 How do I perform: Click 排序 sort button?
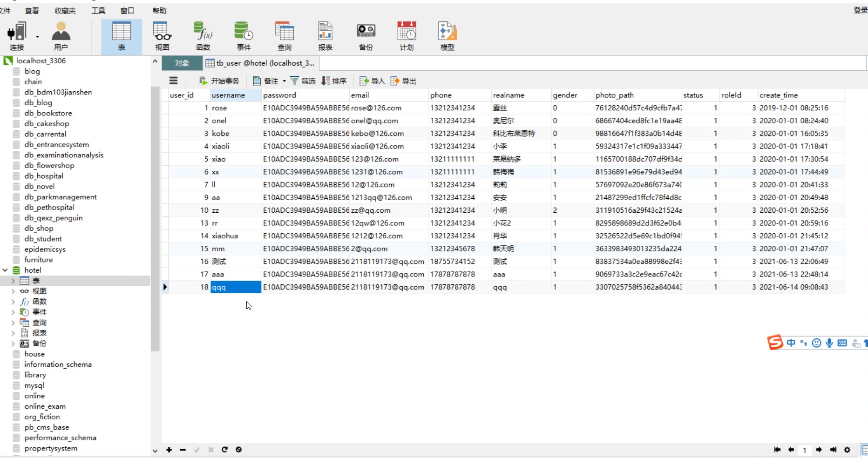[x=334, y=81]
